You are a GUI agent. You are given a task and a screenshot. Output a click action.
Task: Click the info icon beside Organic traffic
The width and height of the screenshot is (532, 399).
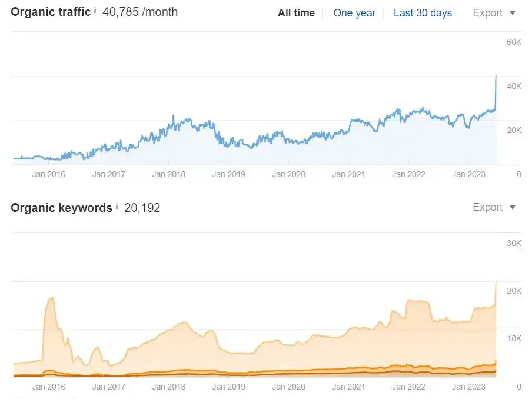point(95,10)
